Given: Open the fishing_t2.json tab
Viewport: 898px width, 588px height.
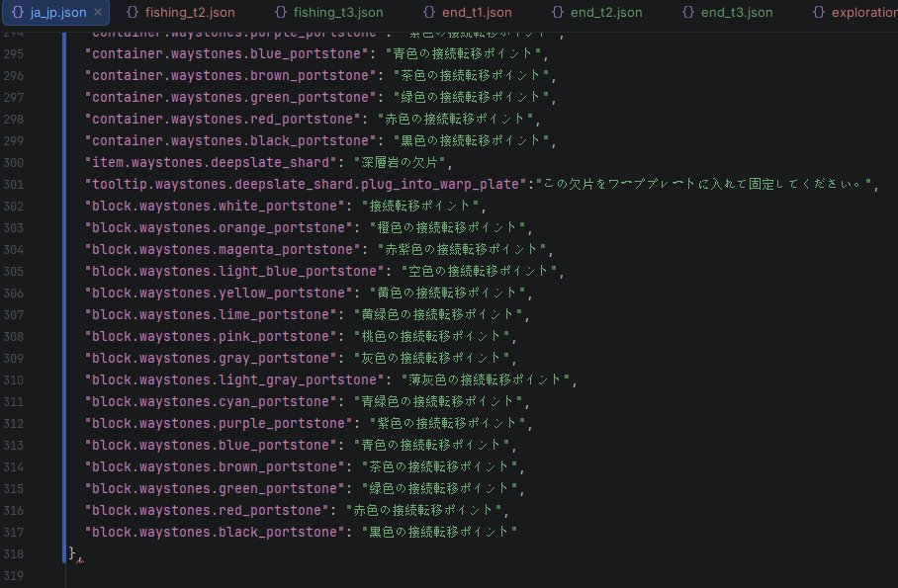Looking at the screenshot, I should [180, 12].
